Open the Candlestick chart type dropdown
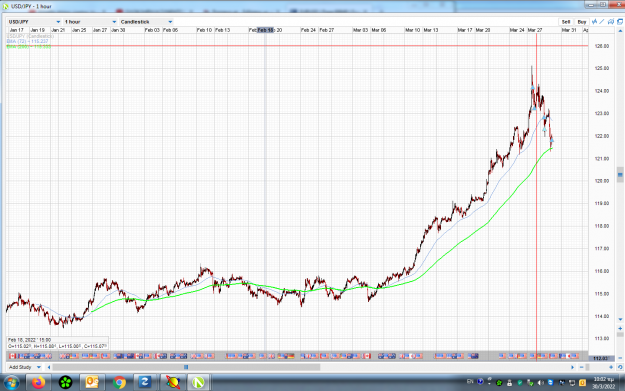625x391 pixels. [x=146, y=22]
